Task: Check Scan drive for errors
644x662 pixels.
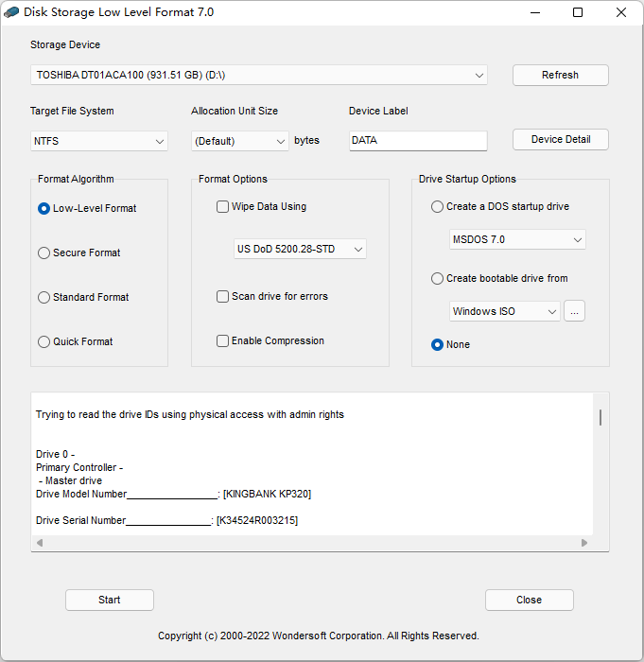Action: [222, 296]
